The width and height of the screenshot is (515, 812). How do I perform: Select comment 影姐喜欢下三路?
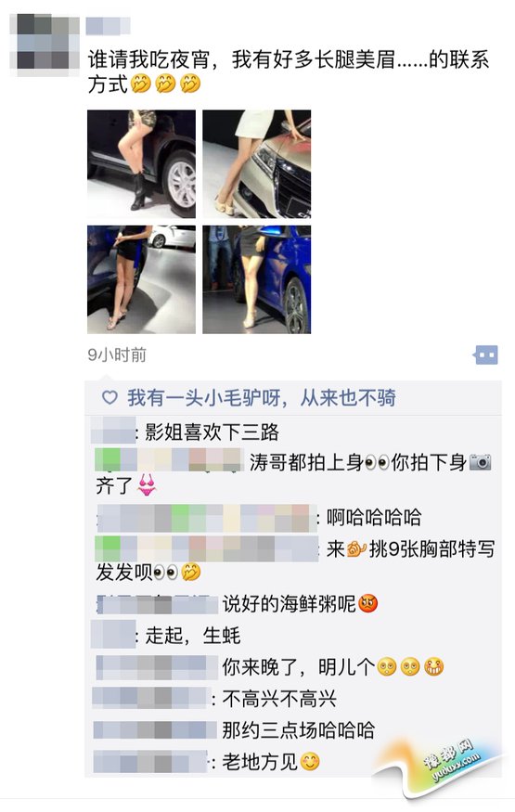pos(186,432)
